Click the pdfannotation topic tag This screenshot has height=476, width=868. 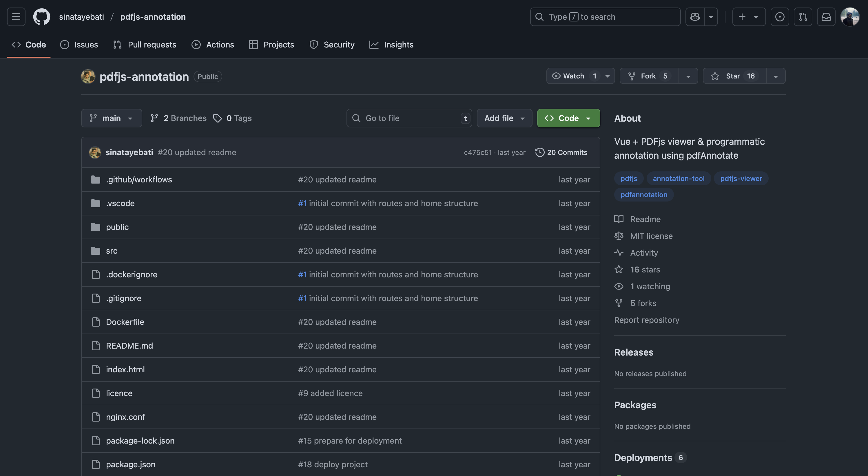[643, 195]
